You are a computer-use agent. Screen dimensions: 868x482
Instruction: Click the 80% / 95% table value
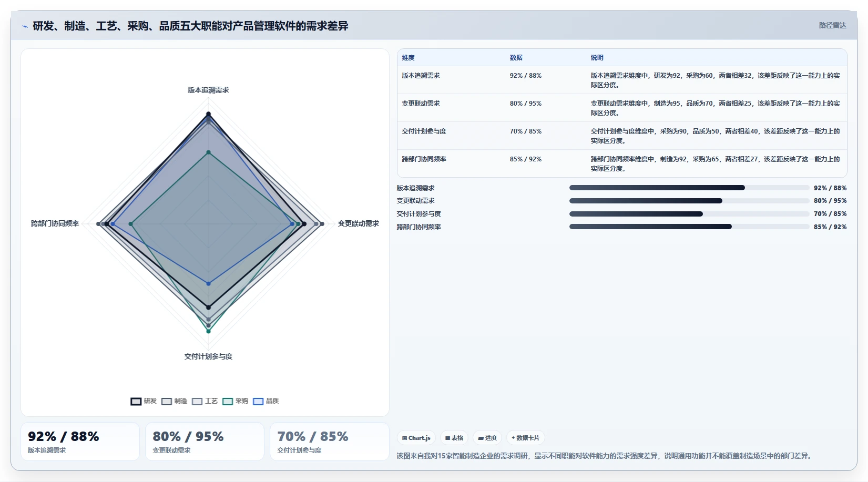click(x=525, y=104)
